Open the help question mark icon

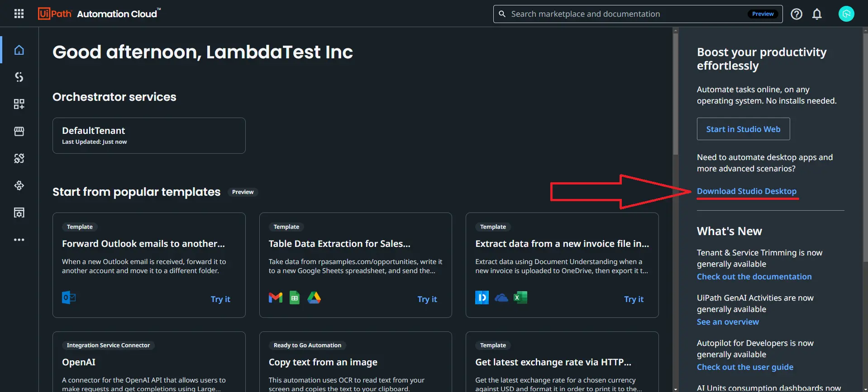pos(796,14)
